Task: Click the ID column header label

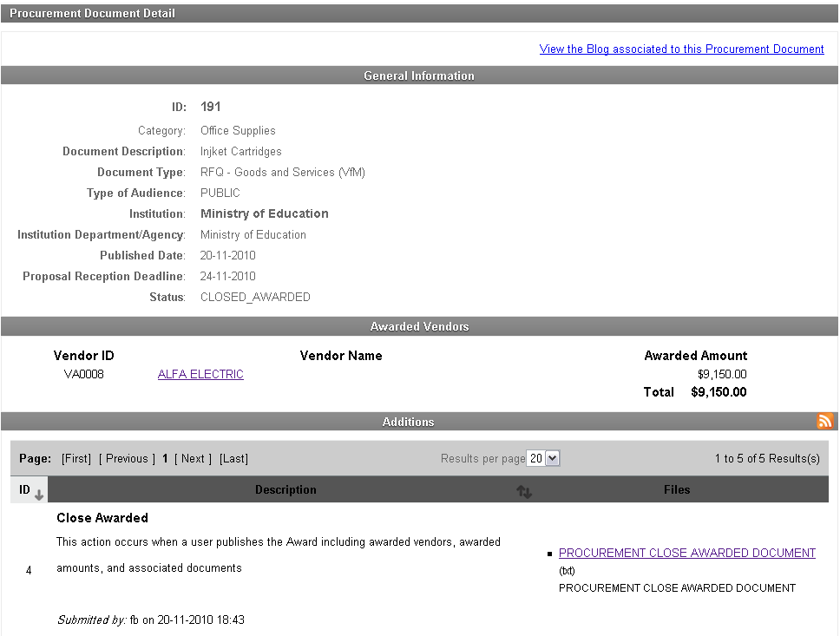Action: [x=24, y=490]
